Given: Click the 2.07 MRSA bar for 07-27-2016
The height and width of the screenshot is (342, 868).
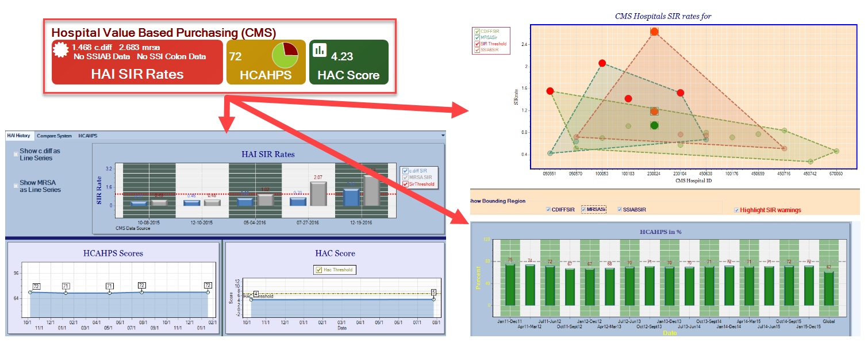Looking at the screenshot, I should pyautogui.click(x=318, y=194).
